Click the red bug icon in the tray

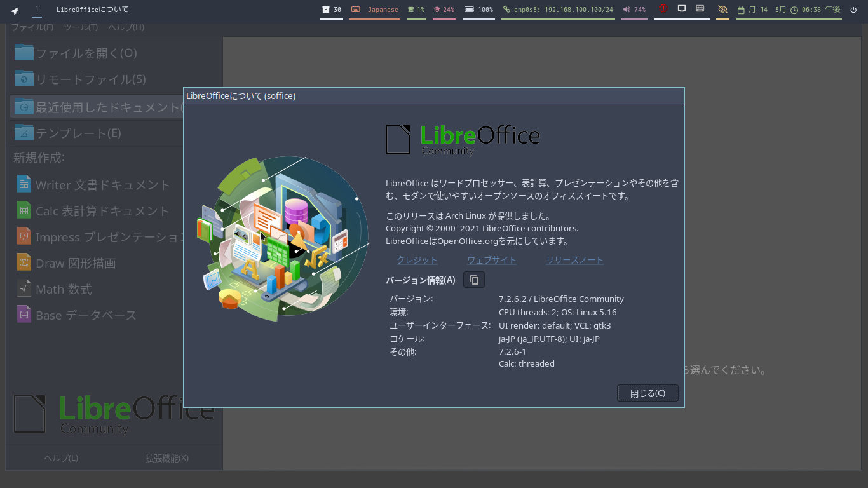[663, 9]
